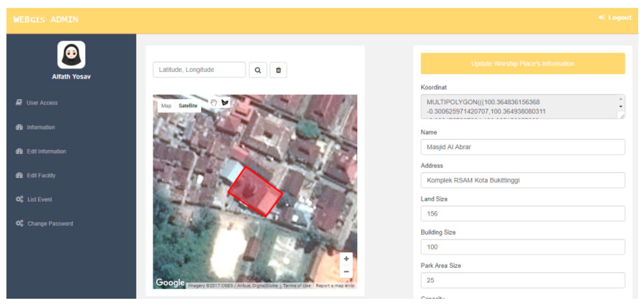This screenshot has height=307, width=644.
Task: Click the Name field Masjid Al Abrar
Action: [522, 147]
